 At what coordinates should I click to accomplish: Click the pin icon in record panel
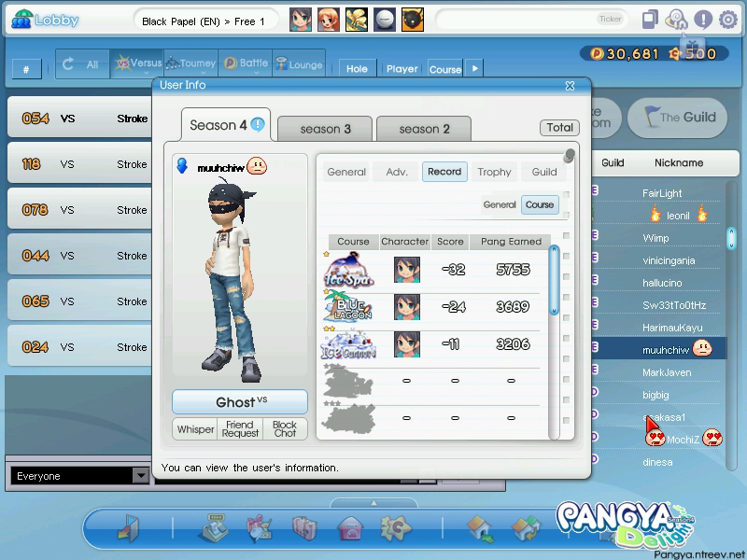pyautogui.click(x=569, y=156)
